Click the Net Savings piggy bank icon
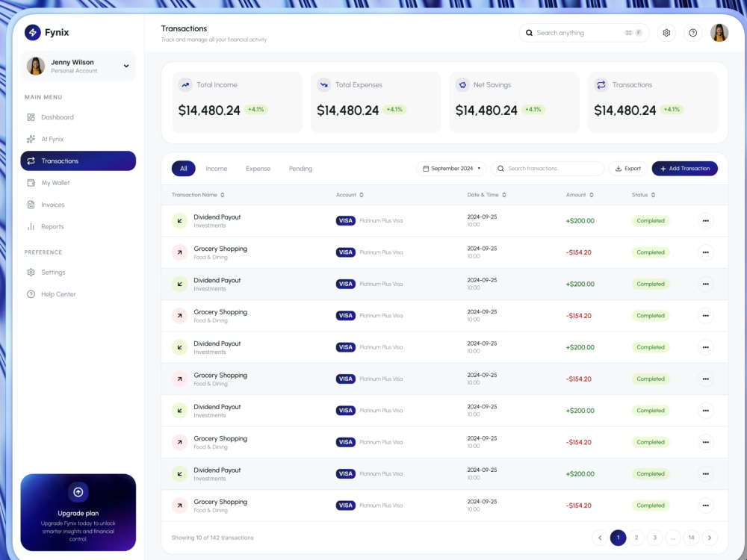Screen dimensions: 747x560 point(462,85)
